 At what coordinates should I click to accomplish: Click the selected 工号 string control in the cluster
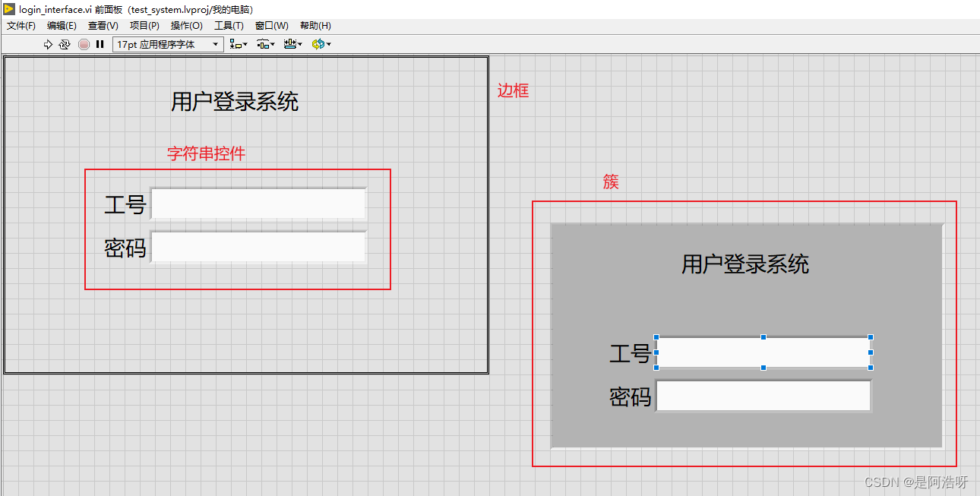[763, 353]
